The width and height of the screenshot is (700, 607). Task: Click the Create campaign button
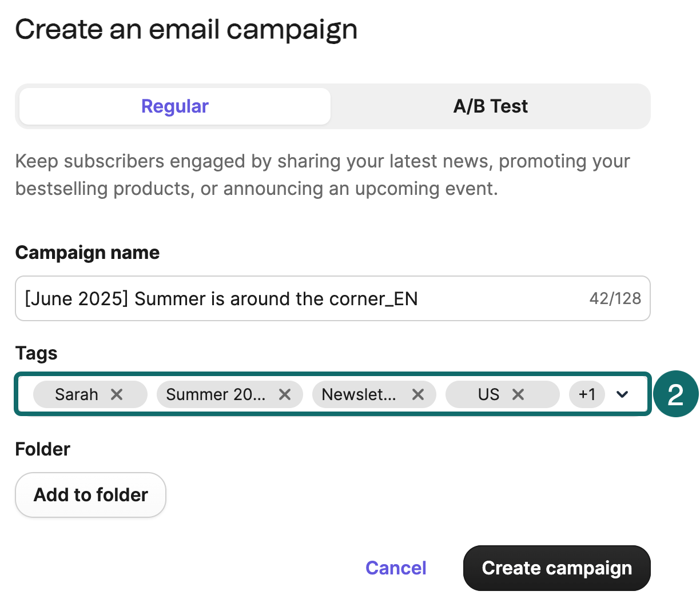pyautogui.click(x=556, y=568)
